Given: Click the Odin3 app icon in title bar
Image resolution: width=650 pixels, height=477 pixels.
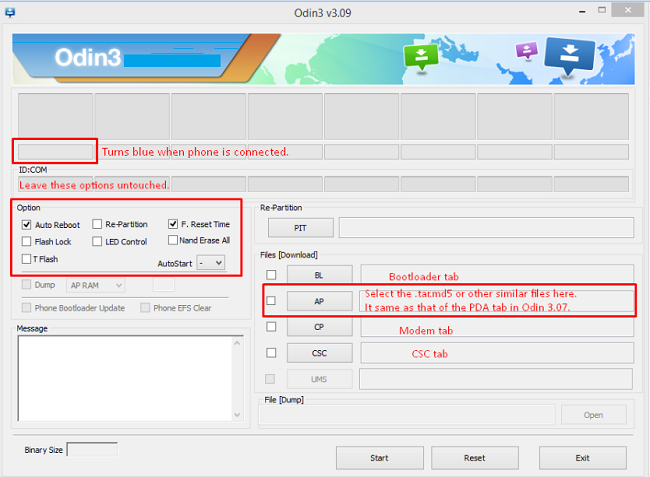Looking at the screenshot, I should [10, 13].
